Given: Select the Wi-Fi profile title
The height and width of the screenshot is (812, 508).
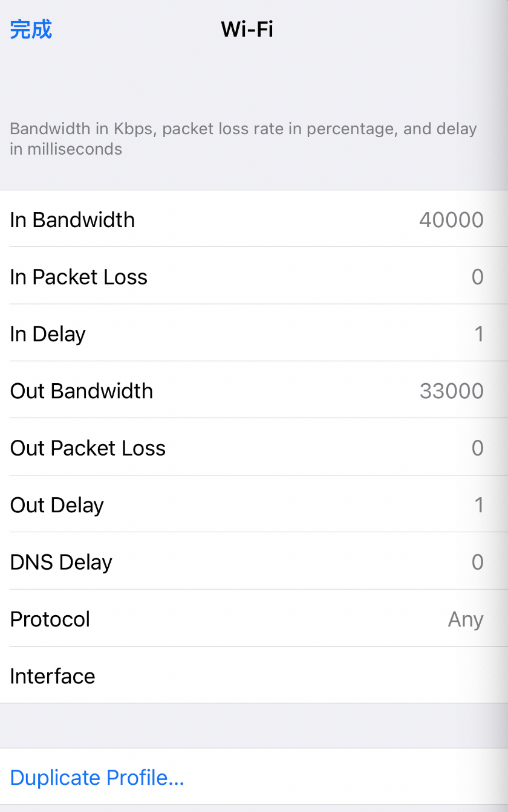Looking at the screenshot, I should click(x=247, y=29).
